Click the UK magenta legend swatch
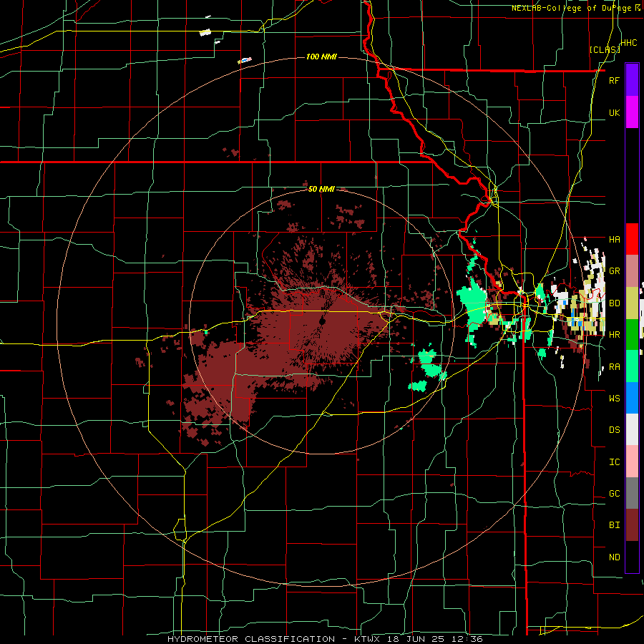This screenshot has height=644, width=644. point(632,112)
